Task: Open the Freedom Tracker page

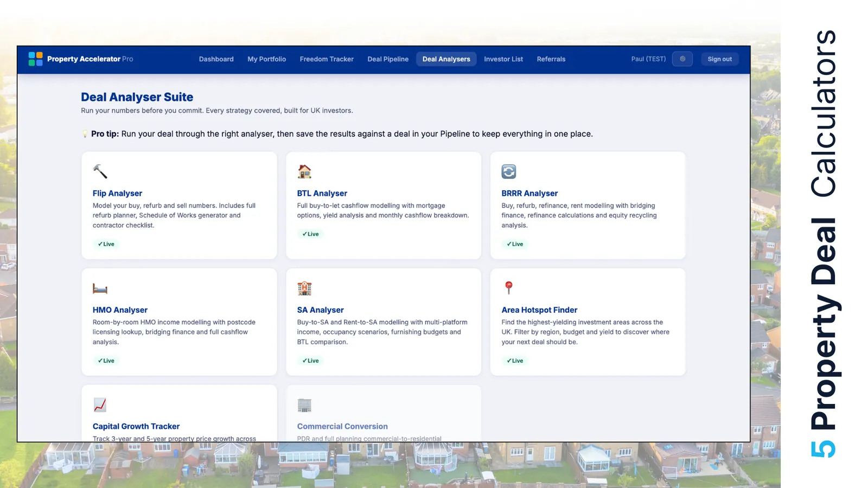Action: [x=327, y=59]
